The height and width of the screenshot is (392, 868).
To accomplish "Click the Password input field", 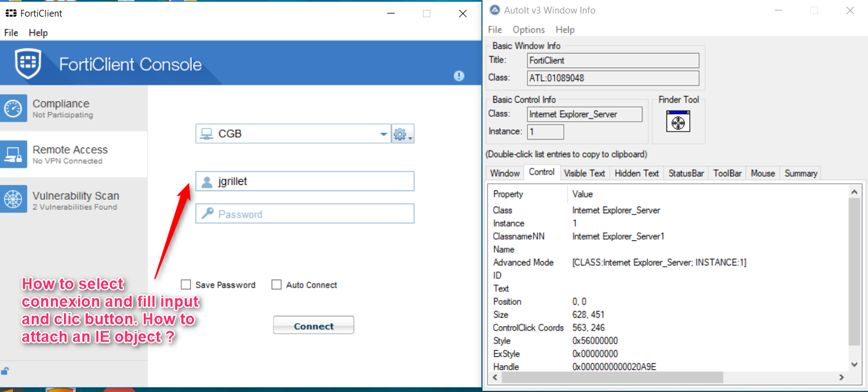I will (305, 214).
